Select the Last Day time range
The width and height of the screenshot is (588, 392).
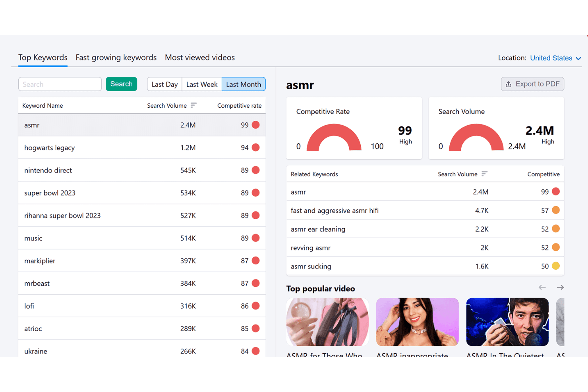164,84
